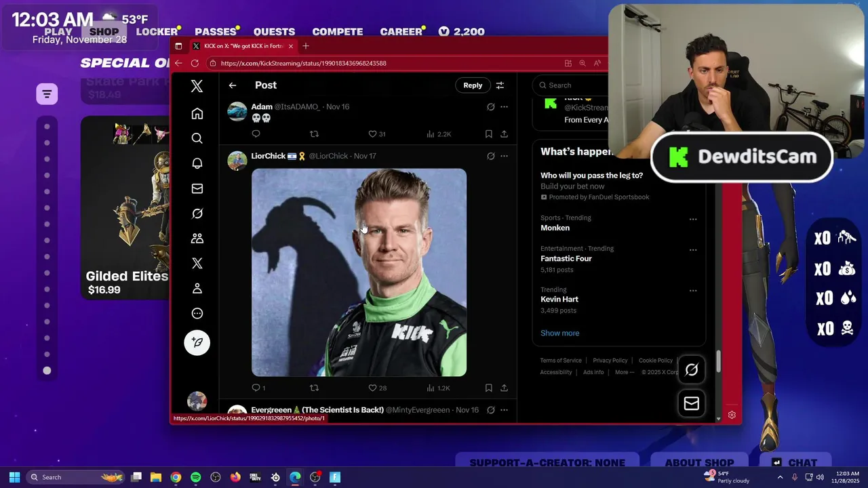The width and height of the screenshot is (868, 488).
Task: Open the three-dot menu on Adam's reply
Action: tap(504, 107)
